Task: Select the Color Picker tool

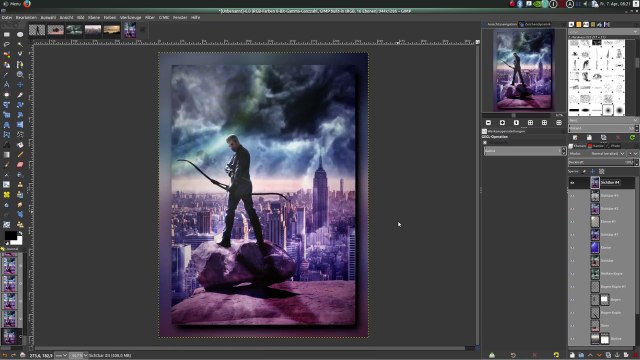Action: (x=7, y=75)
